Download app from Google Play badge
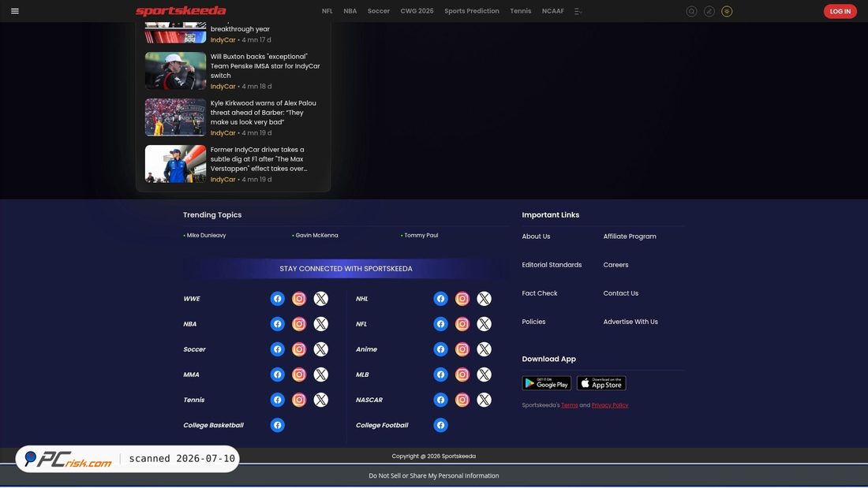 [546, 383]
